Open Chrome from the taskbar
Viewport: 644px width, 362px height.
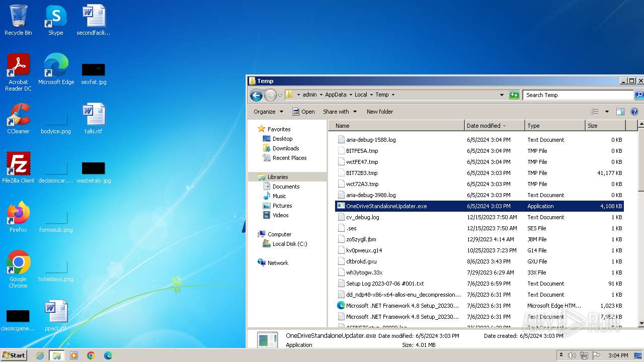pos(91,355)
